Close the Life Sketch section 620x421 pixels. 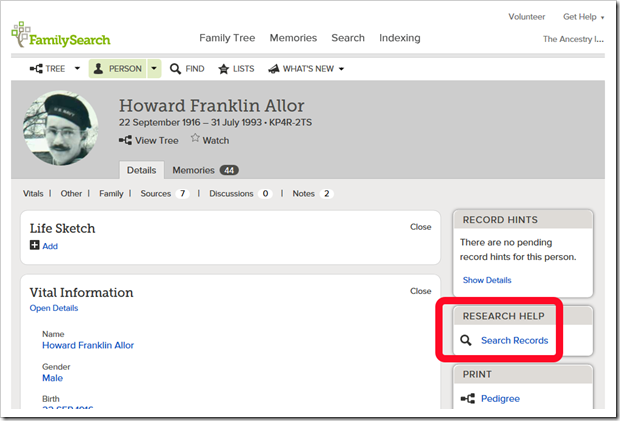(420, 227)
